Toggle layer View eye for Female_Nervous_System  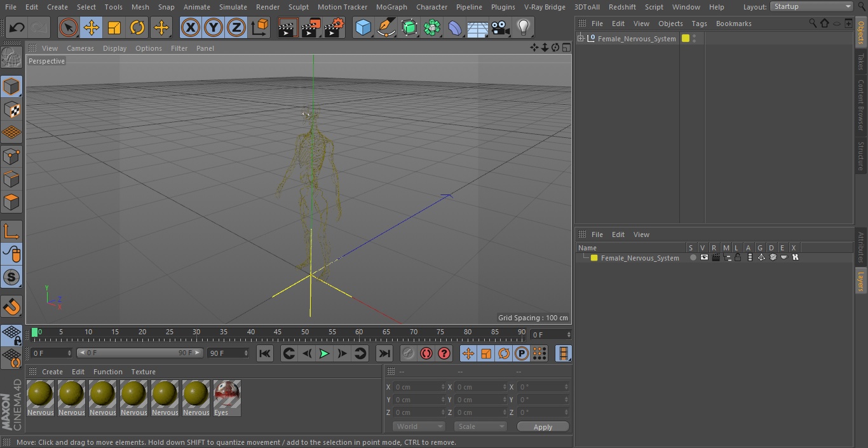(704, 257)
